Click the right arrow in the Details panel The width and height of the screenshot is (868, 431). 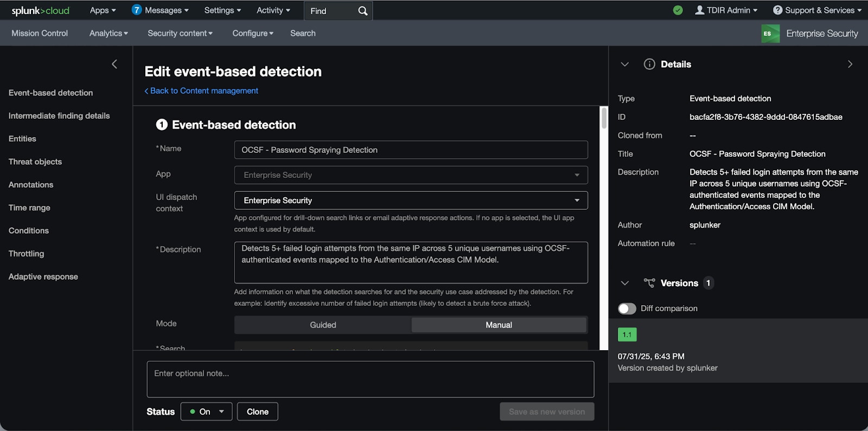coord(850,64)
